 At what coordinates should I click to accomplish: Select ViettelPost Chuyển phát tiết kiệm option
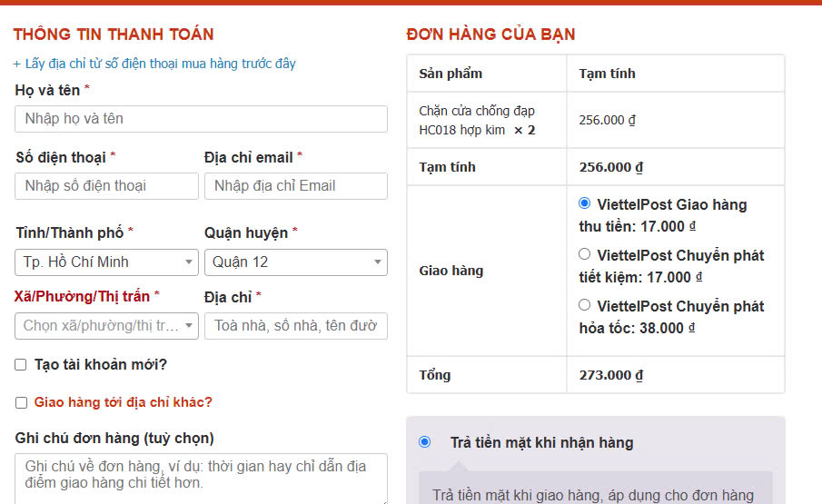[x=585, y=254]
